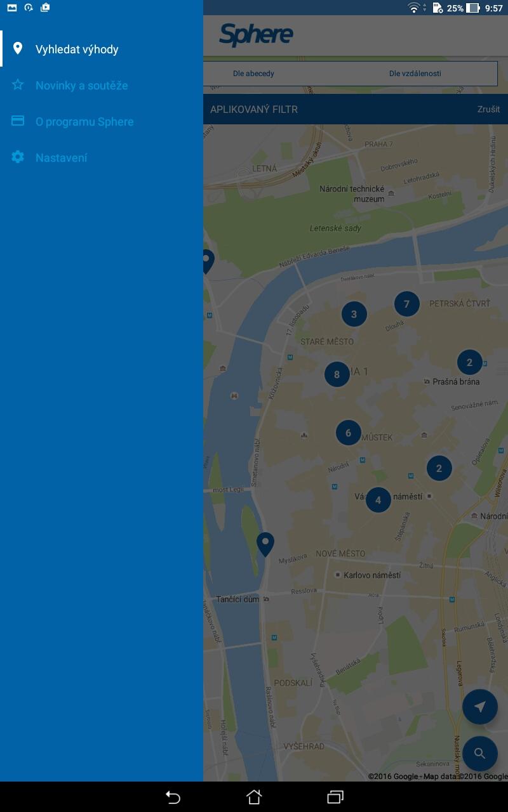Center map on my location arrow button

tap(480, 707)
